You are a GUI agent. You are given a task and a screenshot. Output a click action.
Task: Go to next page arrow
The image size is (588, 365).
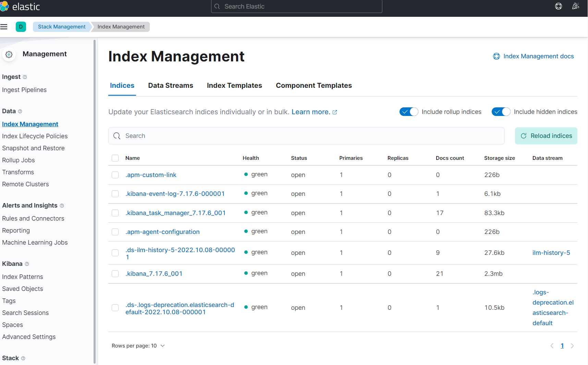click(572, 346)
